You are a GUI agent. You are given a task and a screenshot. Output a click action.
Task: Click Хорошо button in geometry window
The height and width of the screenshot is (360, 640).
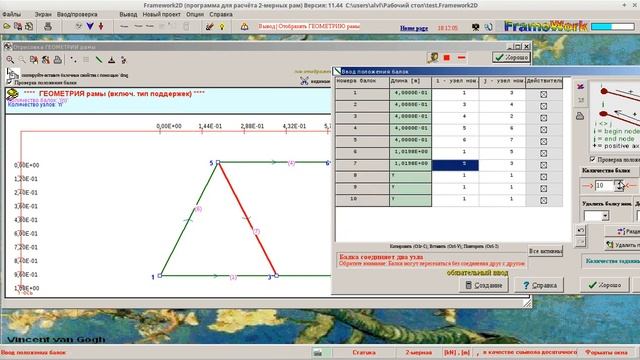pos(511,58)
